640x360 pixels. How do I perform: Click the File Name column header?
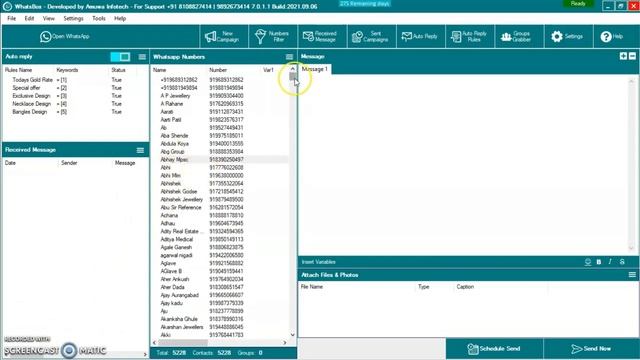[312, 287]
